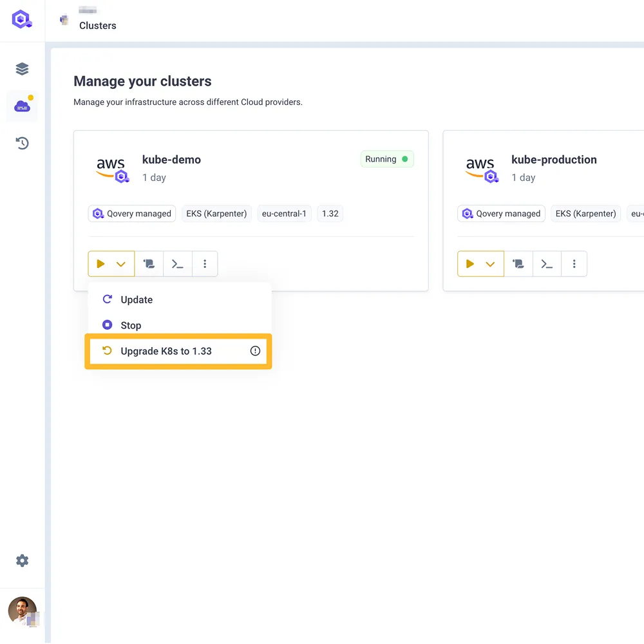Viewport: 644px width, 644px height.
Task: Expand kube-production deploy actions chevron
Action: coord(490,264)
